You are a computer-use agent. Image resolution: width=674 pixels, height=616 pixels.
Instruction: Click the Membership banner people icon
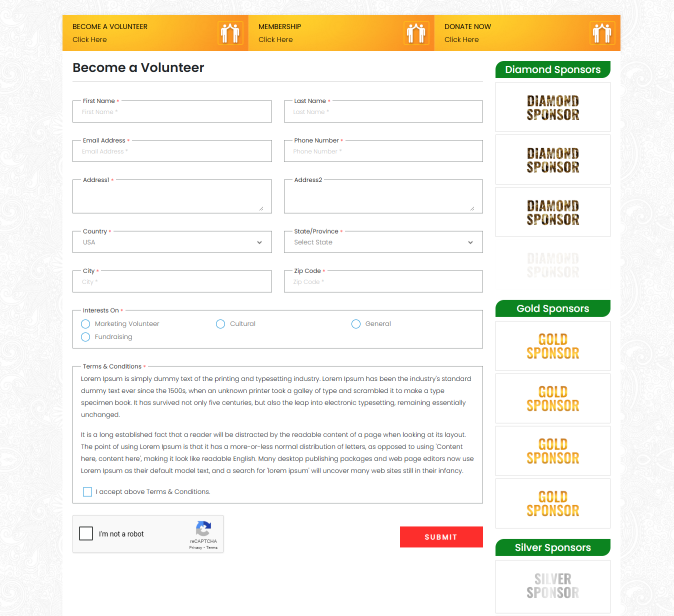click(416, 33)
